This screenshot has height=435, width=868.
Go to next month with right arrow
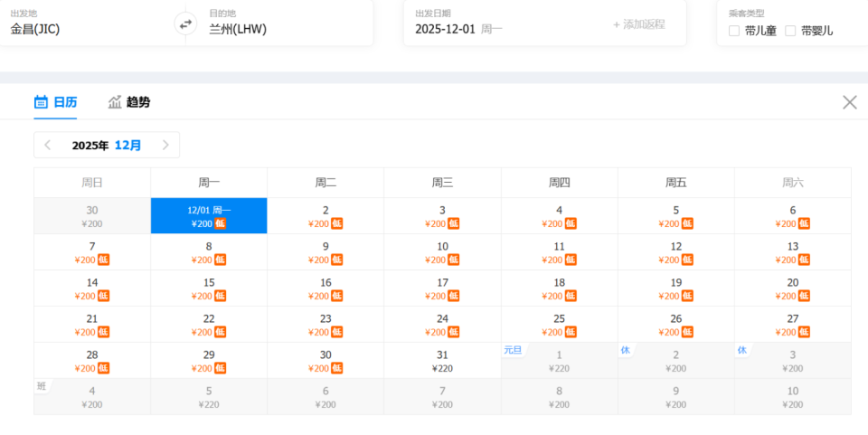pyautogui.click(x=165, y=145)
